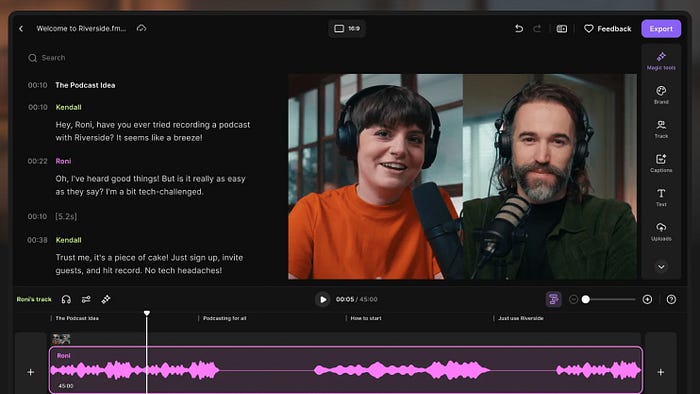
Task: Click the timeline zoom slider handle
Action: point(586,299)
